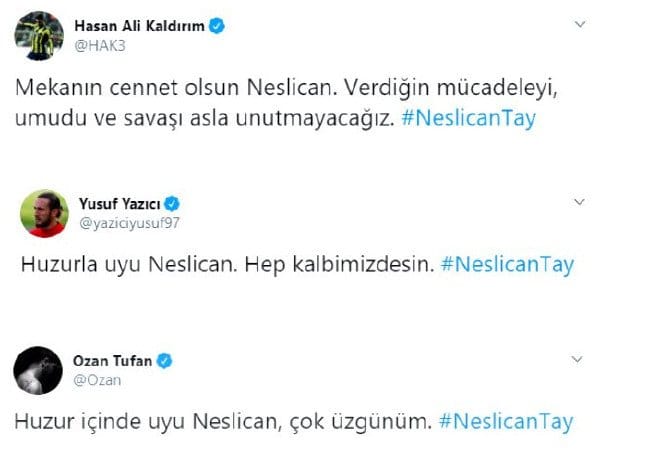This screenshot has width=648, height=467.
Task: Click #NeslicanTay hashtag in Yusuf Yazıcı's tweet
Action: pyautogui.click(x=507, y=265)
